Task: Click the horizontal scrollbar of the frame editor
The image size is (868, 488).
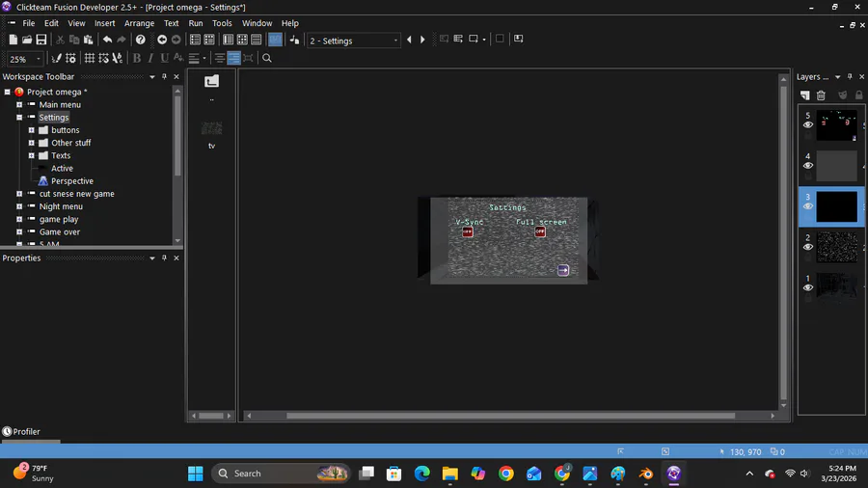Action: click(510, 416)
